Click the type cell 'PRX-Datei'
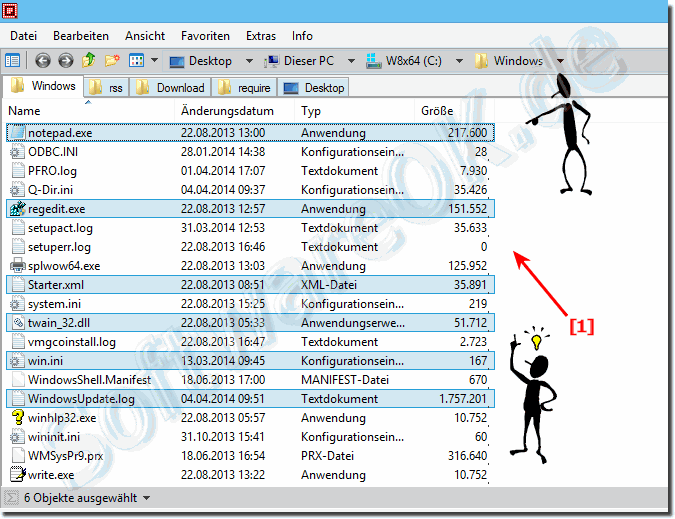This screenshot has width=675, height=519. (327, 456)
